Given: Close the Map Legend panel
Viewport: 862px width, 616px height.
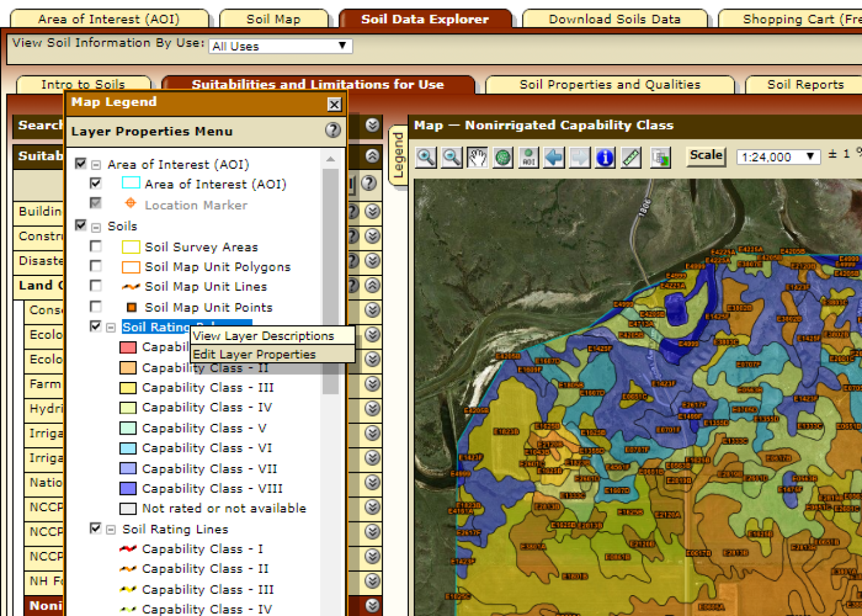Looking at the screenshot, I should tap(335, 104).
